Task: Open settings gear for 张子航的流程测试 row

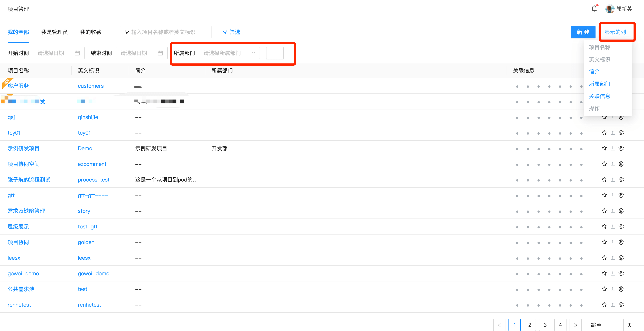Action: 621,180
